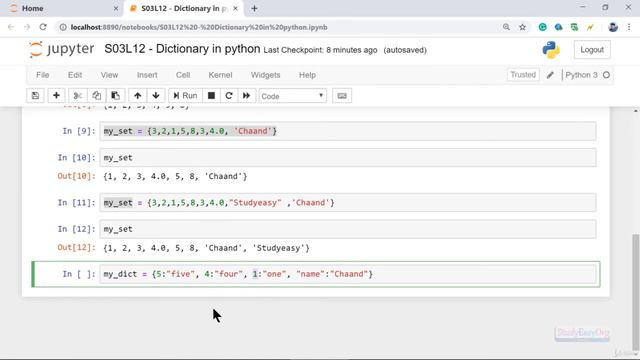The height and width of the screenshot is (360, 640).
Task: Open a new browser tab
Action: (254, 8)
